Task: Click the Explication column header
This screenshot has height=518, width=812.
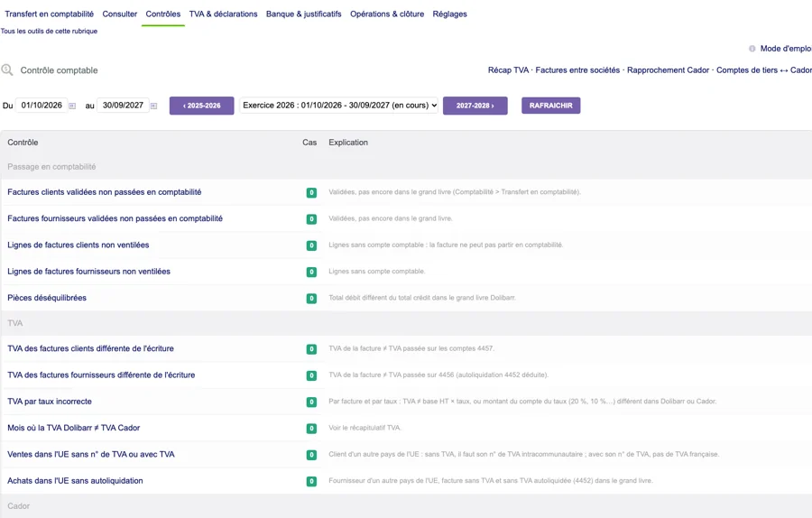Action: [x=348, y=143]
